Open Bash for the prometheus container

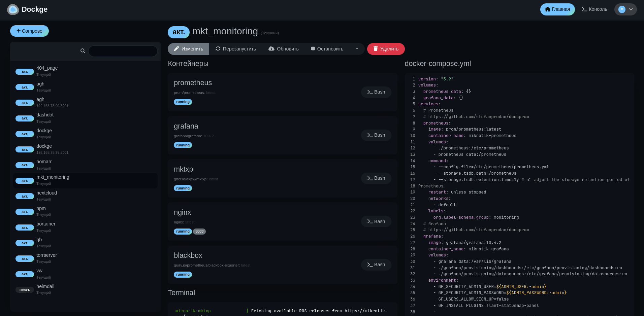tap(376, 92)
